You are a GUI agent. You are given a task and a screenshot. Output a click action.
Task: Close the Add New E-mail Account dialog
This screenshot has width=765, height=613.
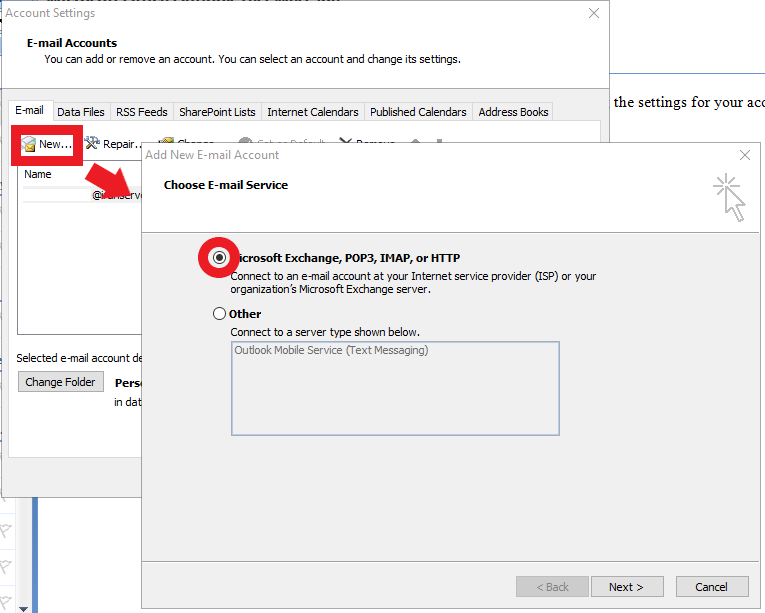tap(744, 155)
